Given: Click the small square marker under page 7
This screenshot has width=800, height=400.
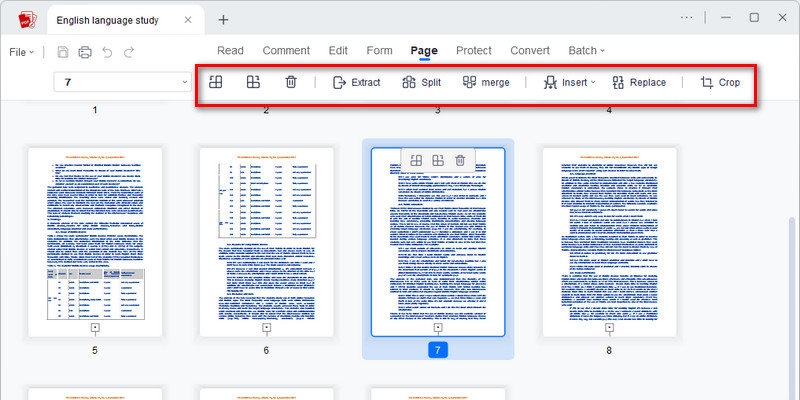Looking at the screenshot, I should click(x=438, y=327).
